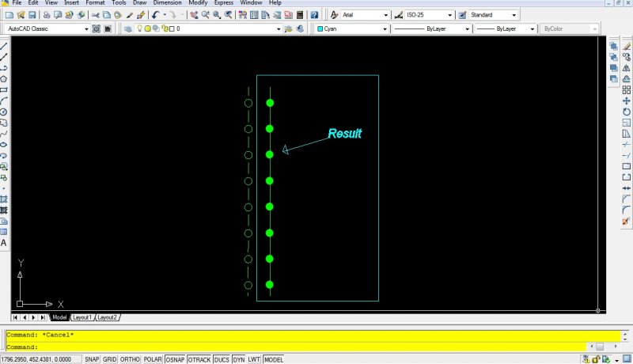Toggle OSNAP in status bar
Viewport: 633px width, 364px height.
pyautogui.click(x=175, y=359)
